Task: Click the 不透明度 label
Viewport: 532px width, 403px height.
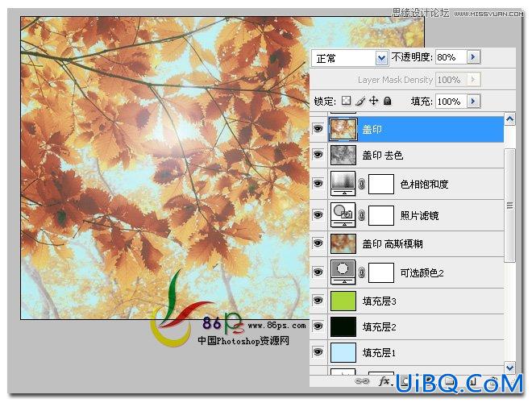Action: (412, 57)
